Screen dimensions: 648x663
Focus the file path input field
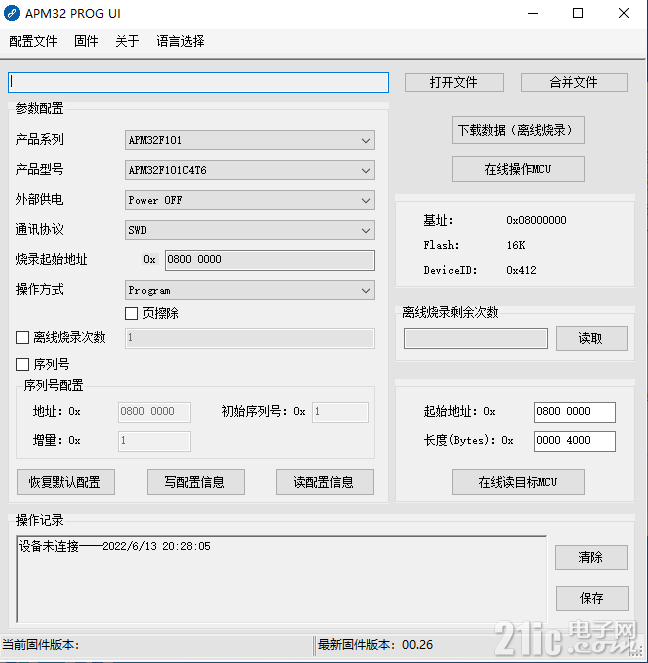(198, 82)
